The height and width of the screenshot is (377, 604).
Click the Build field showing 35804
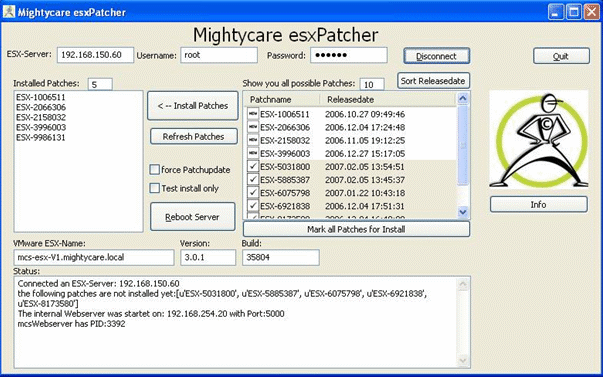tap(281, 257)
